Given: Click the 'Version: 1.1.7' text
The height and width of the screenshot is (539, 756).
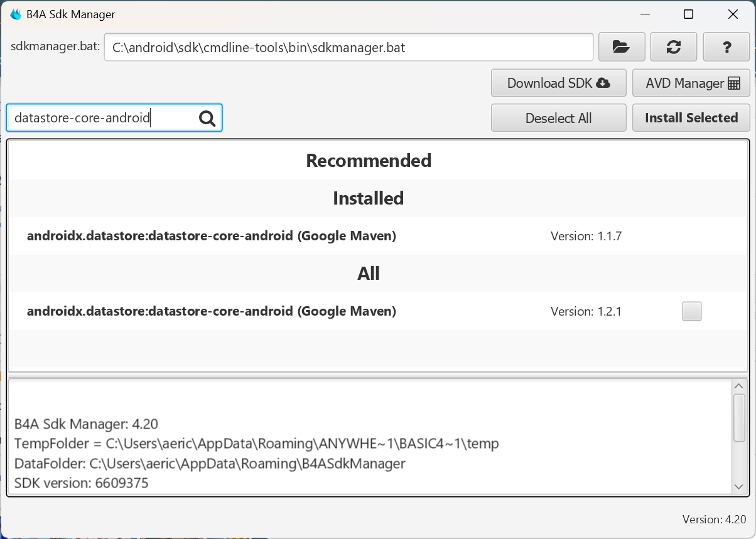Looking at the screenshot, I should (x=586, y=237).
